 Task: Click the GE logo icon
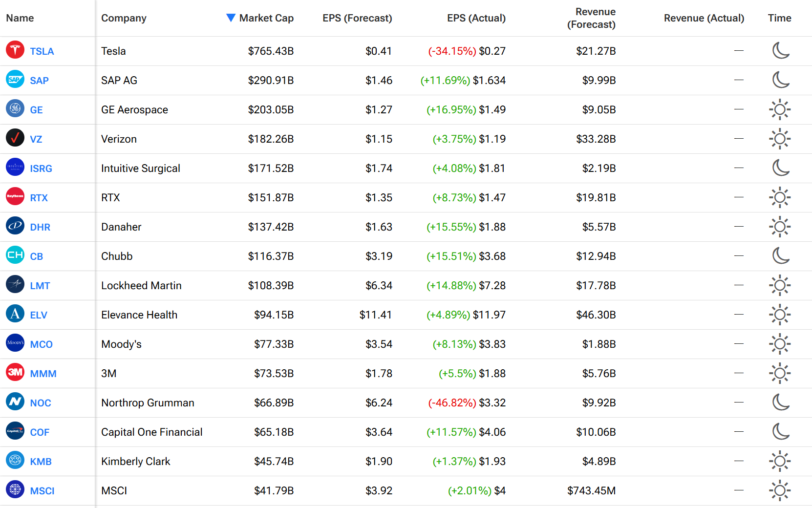15,108
